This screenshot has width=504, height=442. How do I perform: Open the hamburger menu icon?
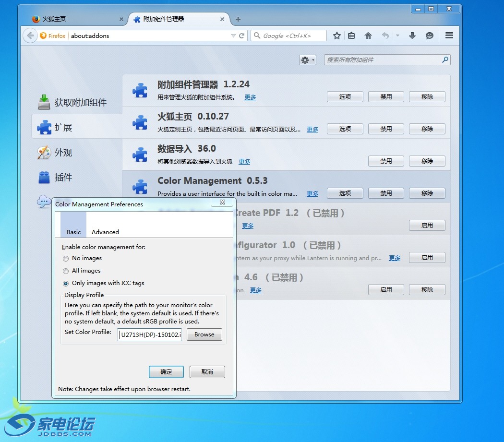click(x=449, y=36)
